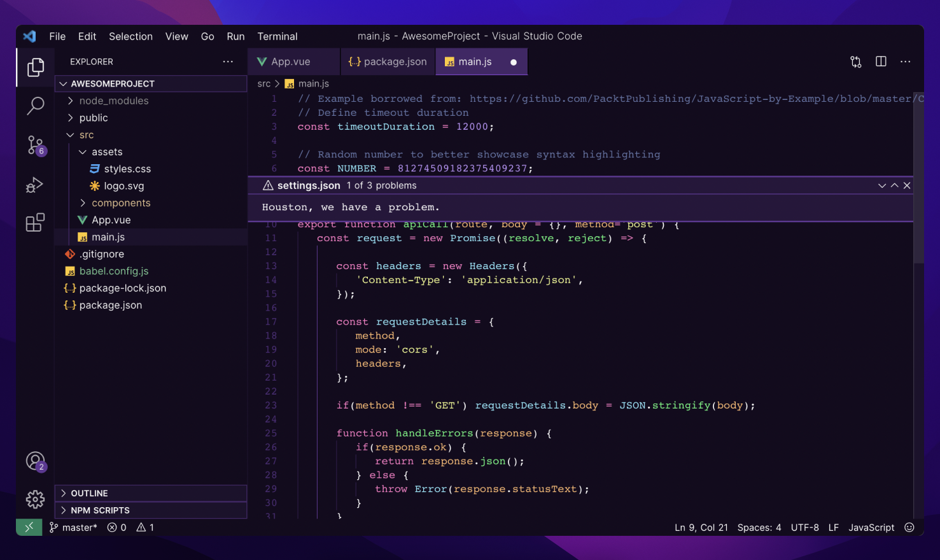Screen dimensions: 940x560
Task: Open the Selection menu
Action: coord(130,36)
